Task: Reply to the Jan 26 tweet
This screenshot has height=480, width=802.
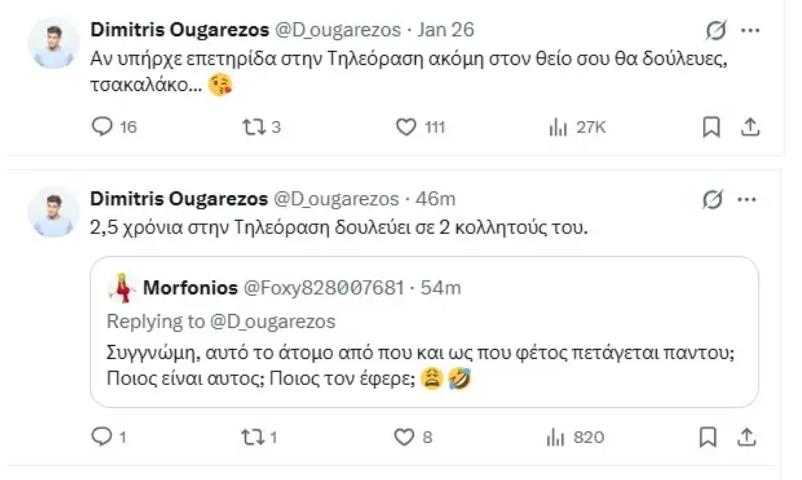Action: pos(103,127)
